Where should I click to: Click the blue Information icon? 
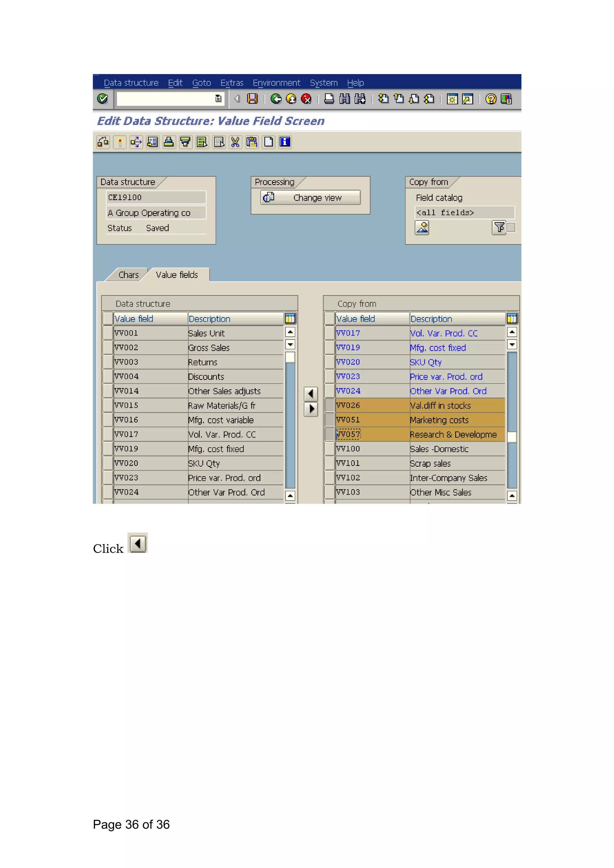coord(285,142)
